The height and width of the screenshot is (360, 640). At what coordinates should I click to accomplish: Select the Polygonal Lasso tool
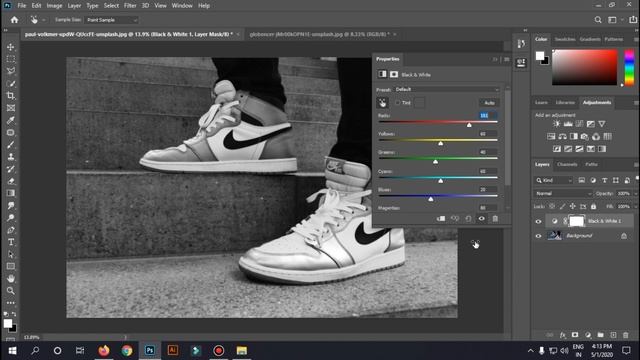coord(11,71)
